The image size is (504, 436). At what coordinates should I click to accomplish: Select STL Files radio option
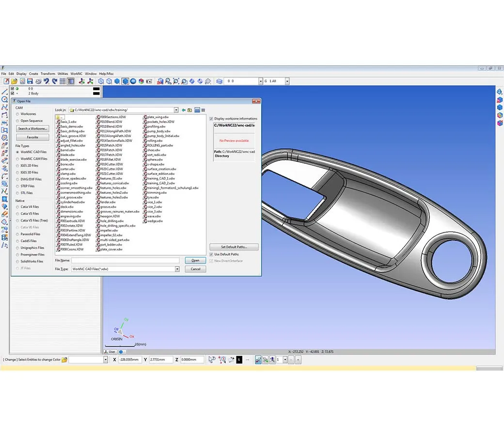click(x=17, y=193)
